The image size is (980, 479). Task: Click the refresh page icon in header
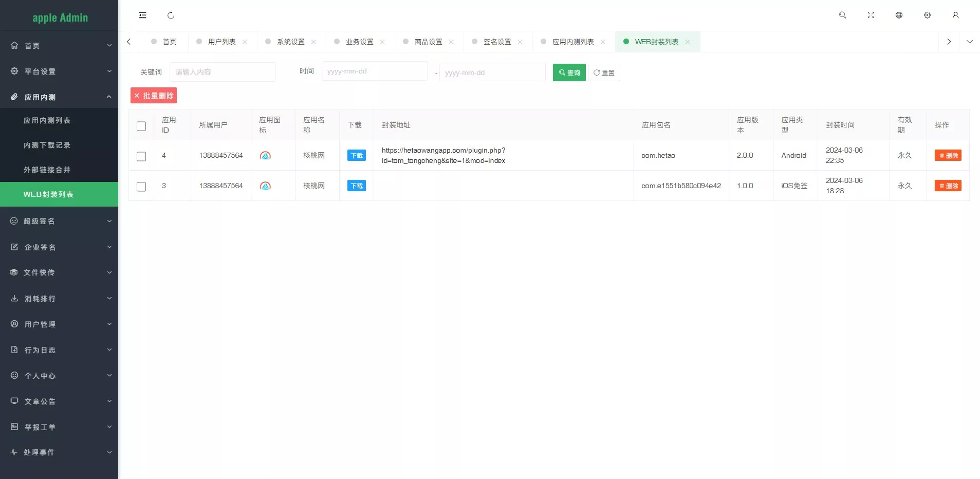tap(171, 15)
